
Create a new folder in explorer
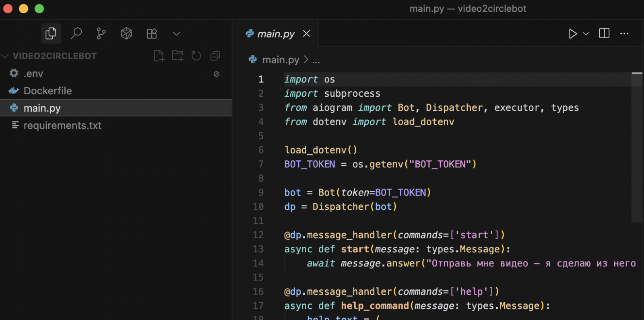click(x=178, y=56)
